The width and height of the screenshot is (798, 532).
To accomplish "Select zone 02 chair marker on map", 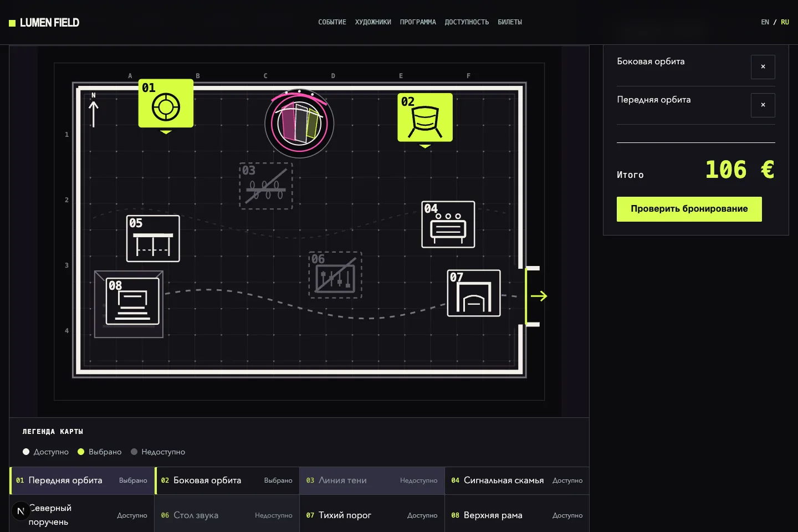I will coord(425,117).
